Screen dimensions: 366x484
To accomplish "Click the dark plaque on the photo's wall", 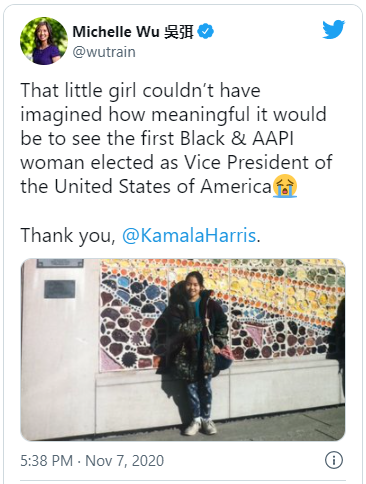I will [x=60, y=289].
